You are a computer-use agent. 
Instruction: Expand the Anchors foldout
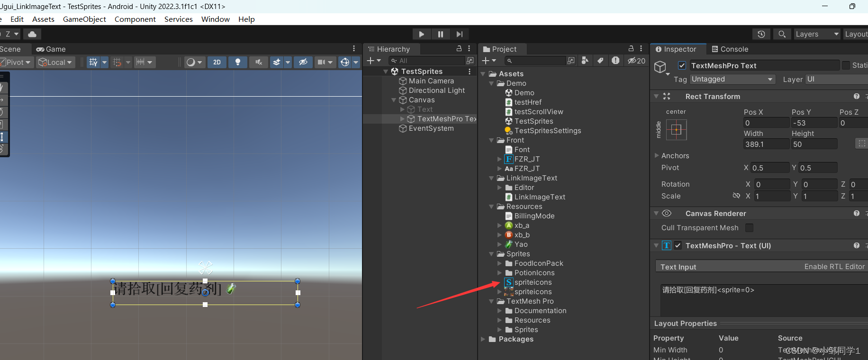point(657,155)
